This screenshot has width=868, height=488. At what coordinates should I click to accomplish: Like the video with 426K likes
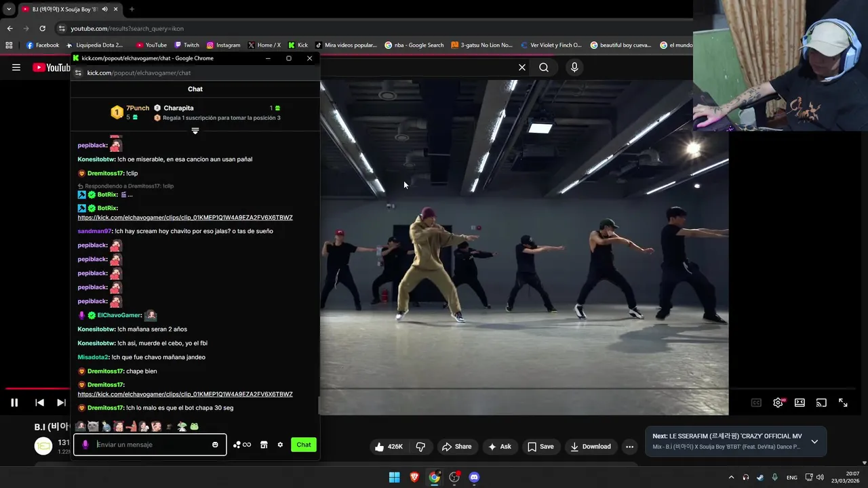tap(389, 447)
